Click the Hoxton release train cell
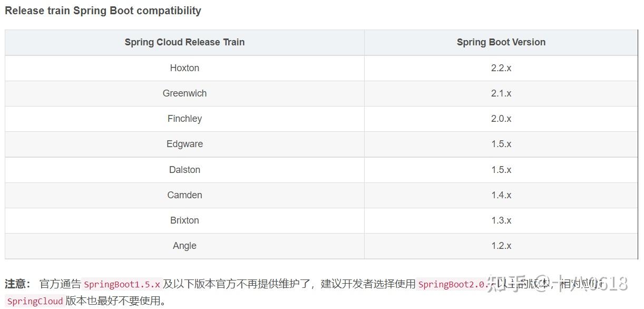The width and height of the screenshot is (644, 309). (x=184, y=68)
